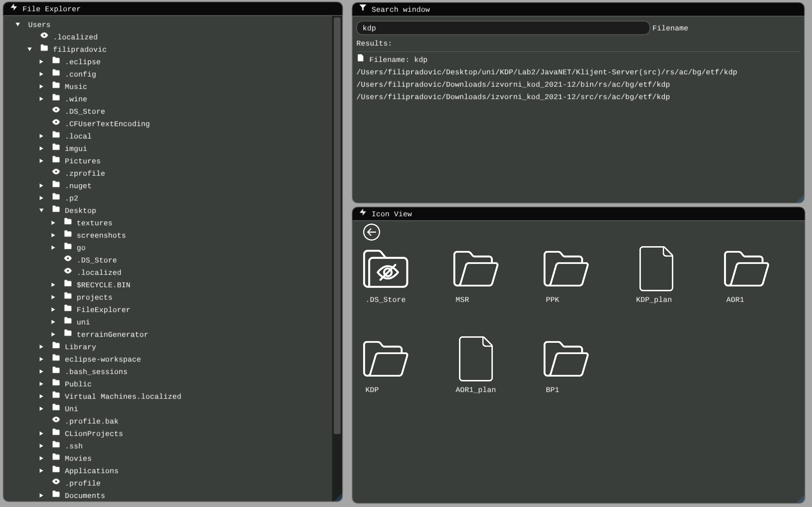Viewport: 812px width, 507px height.
Task: Click the eye icon next to .CFUserTextEncoding
Action: tap(56, 123)
